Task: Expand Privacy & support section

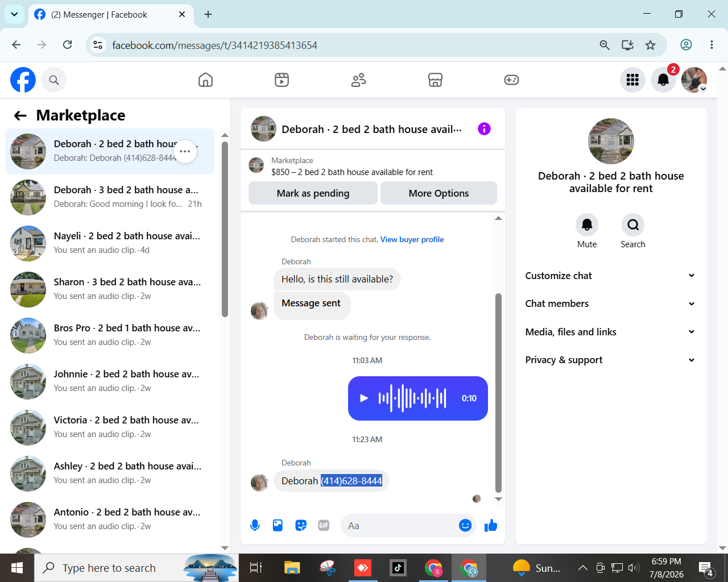Action: pos(610,360)
